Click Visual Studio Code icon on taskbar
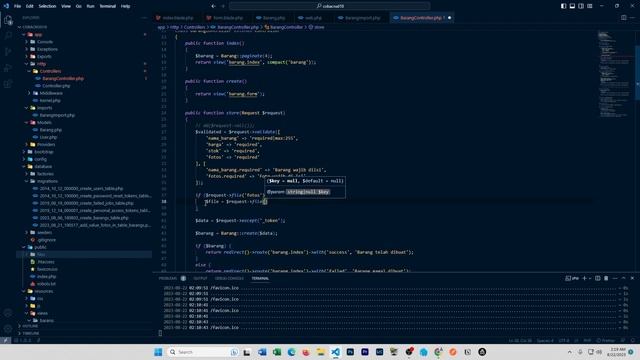The width and height of the screenshot is (640, 360). [335, 352]
